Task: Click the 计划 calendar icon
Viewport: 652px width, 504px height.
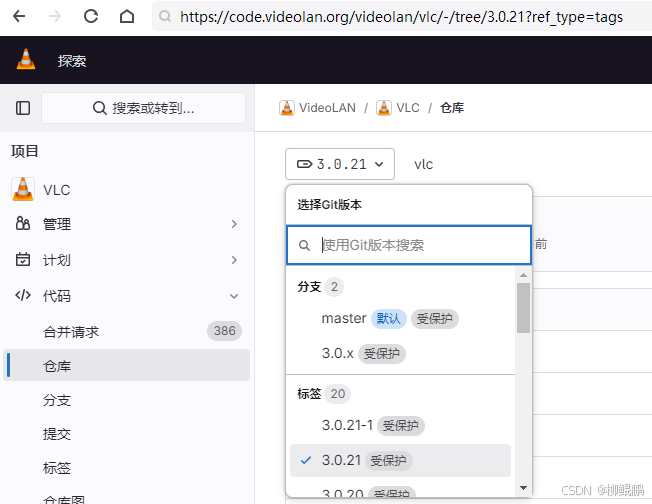Action: pyautogui.click(x=23, y=259)
